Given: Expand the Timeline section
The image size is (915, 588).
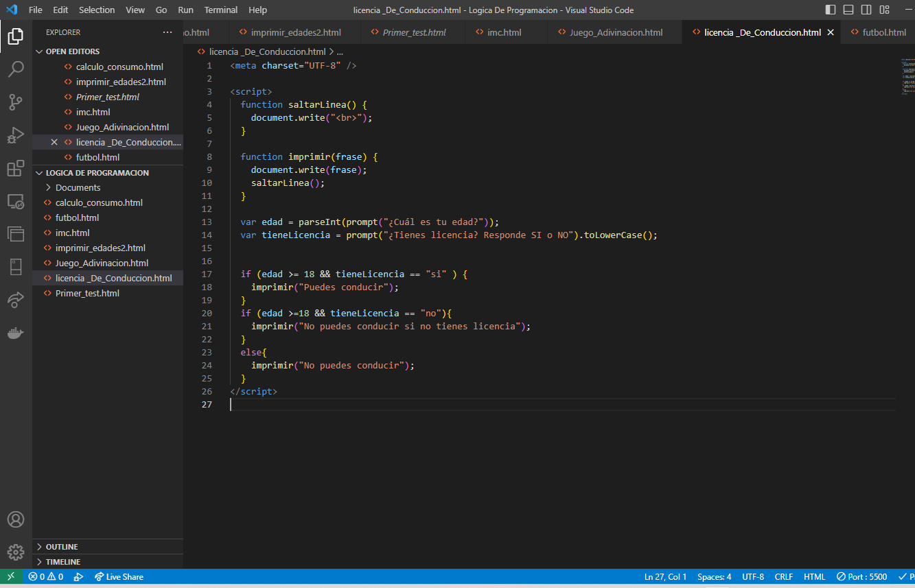Looking at the screenshot, I should pos(108,562).
